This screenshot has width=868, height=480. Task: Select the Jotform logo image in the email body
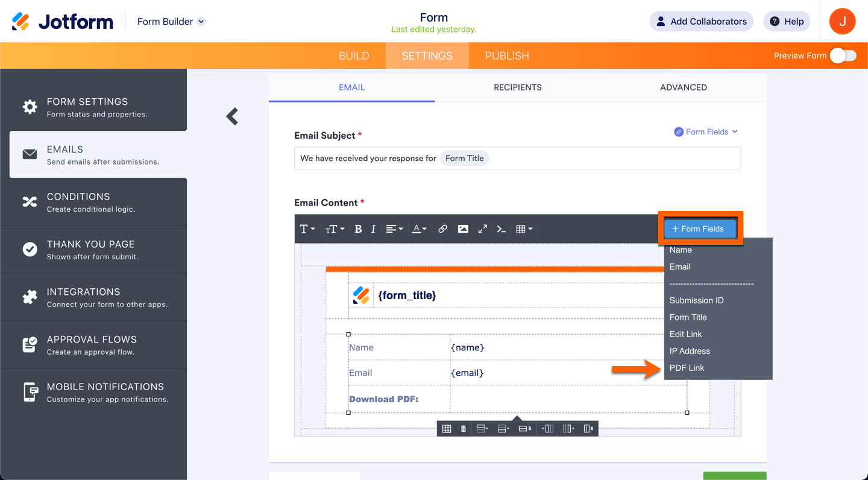pyautogui.click(x=361, y=295)
